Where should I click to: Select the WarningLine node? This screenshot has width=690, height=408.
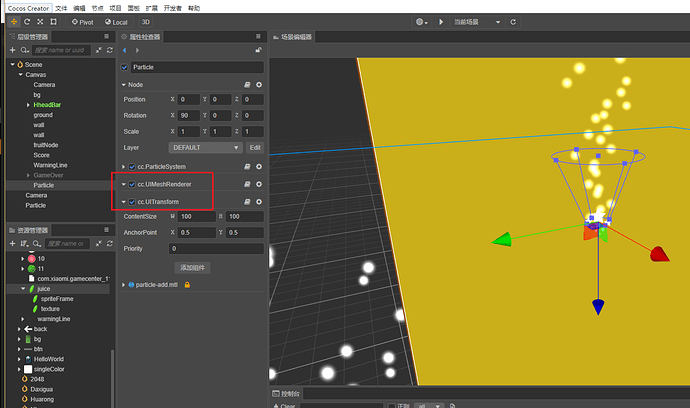(x=50, y=165)
